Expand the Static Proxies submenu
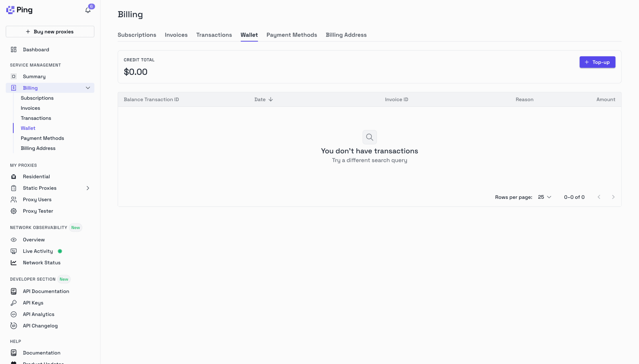The image size is (639, 364). tap(88, 188)
